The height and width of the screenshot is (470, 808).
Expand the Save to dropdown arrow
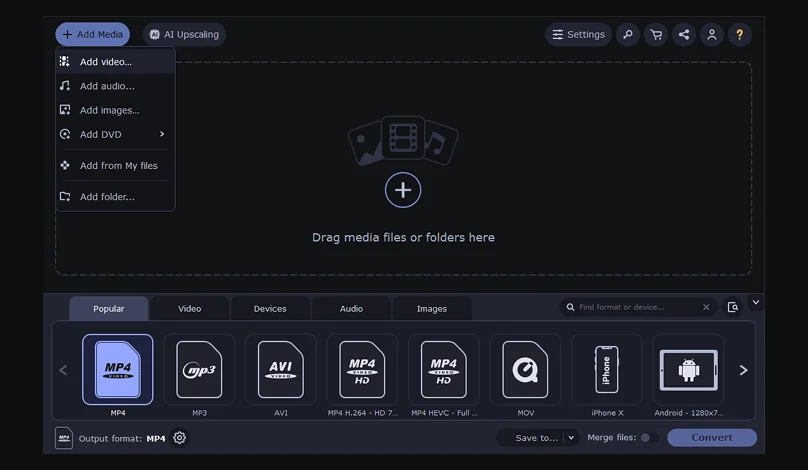click(571, 438)
